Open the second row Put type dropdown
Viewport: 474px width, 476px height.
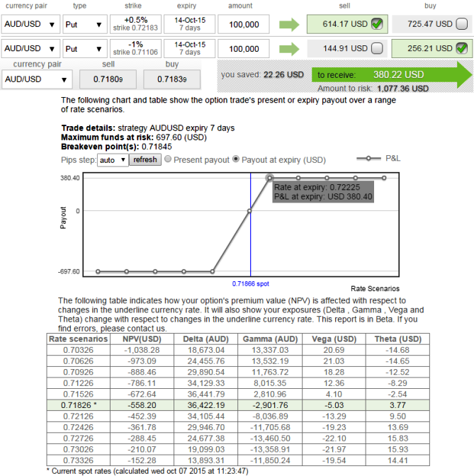click(x=85, y=48)
